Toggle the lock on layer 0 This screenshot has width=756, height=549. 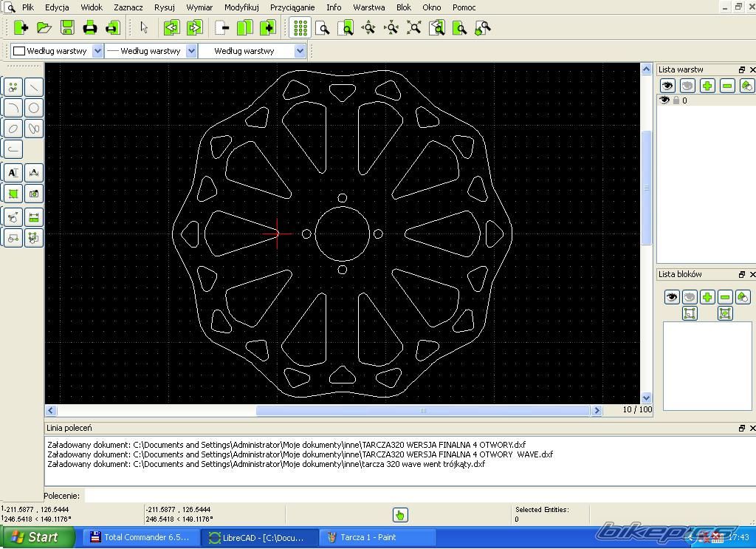pos(676,100)
